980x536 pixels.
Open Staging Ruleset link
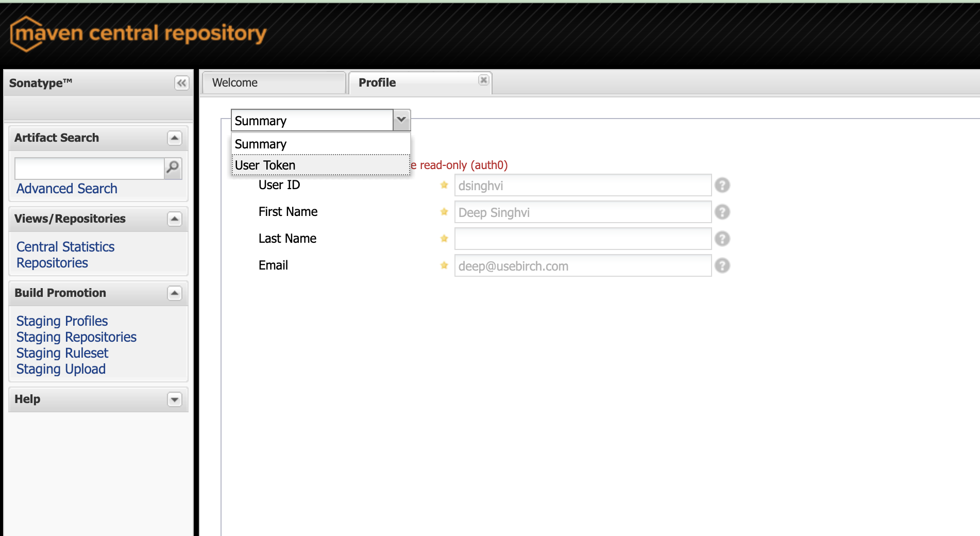(x=62, y=353)
